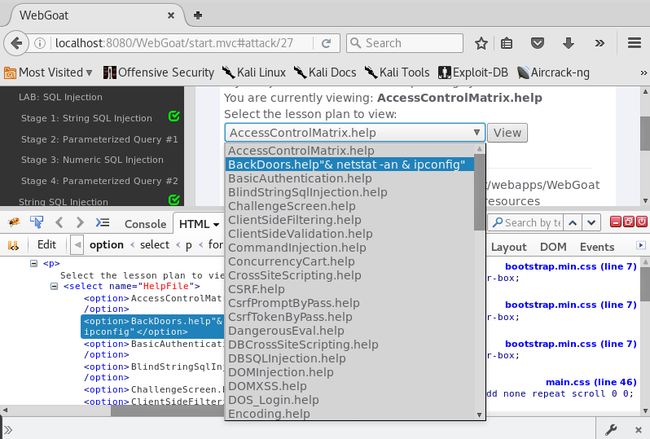This screenshot has width=650, height=439.
Task: Save page to Pocket icon
Action: (x=537, y=43)
